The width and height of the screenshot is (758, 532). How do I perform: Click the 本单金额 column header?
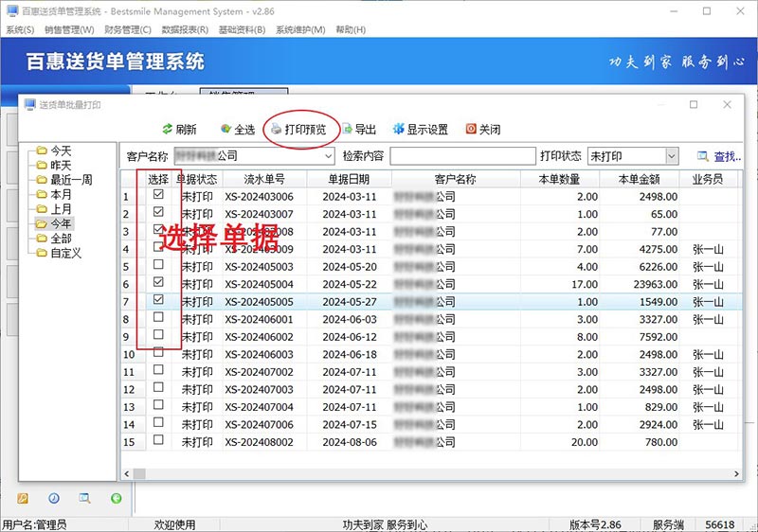tap(639, 180)
